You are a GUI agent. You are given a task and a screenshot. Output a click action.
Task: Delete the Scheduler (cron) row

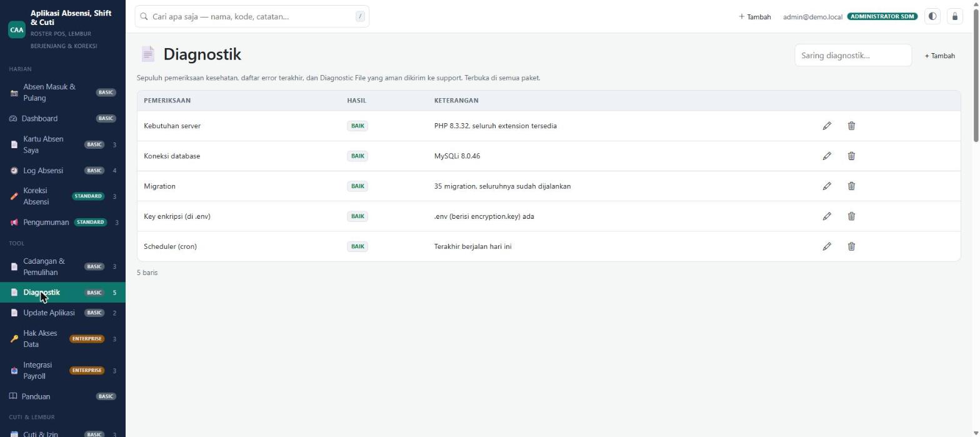pyautogui.click(x=851, y=246)
